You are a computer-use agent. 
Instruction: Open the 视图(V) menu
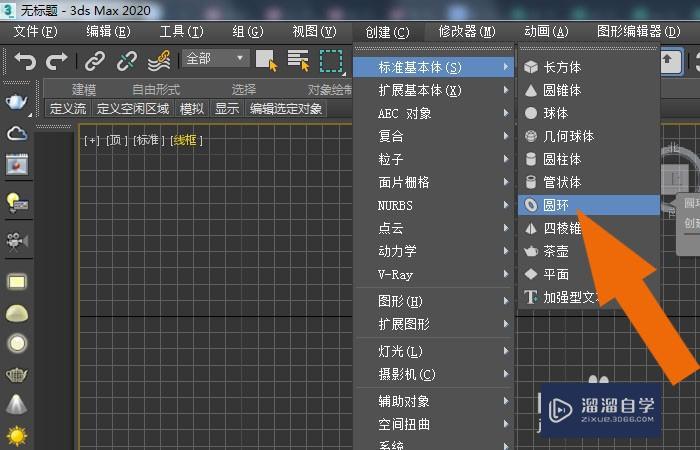point(314,32)
